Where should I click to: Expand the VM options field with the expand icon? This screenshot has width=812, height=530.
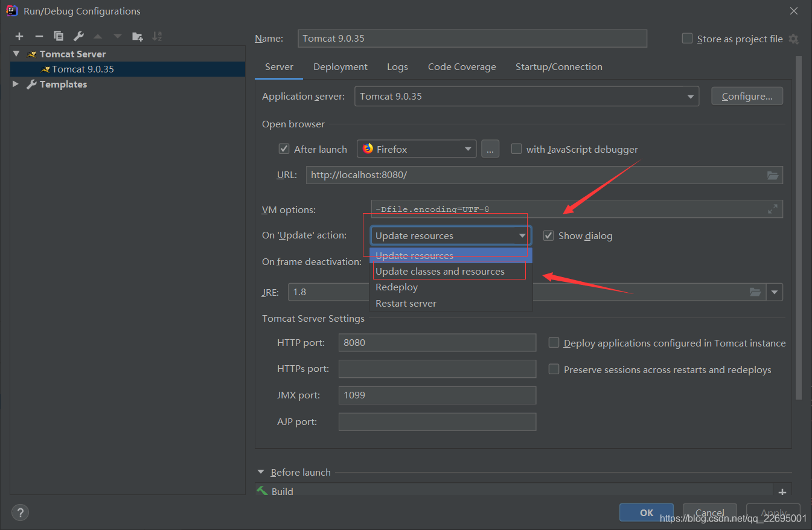773,209
